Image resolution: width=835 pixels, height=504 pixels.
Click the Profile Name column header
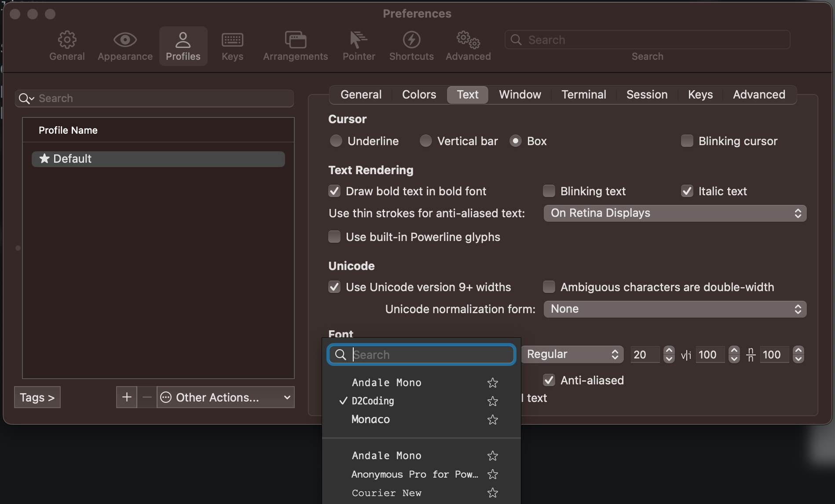158,130
